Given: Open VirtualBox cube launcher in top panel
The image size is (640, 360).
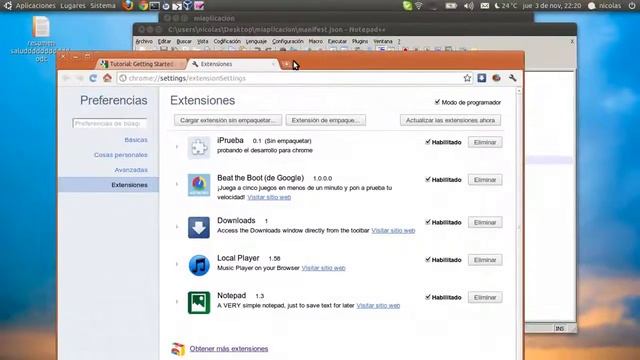Looking at the screenshot, I should [187, 5].
